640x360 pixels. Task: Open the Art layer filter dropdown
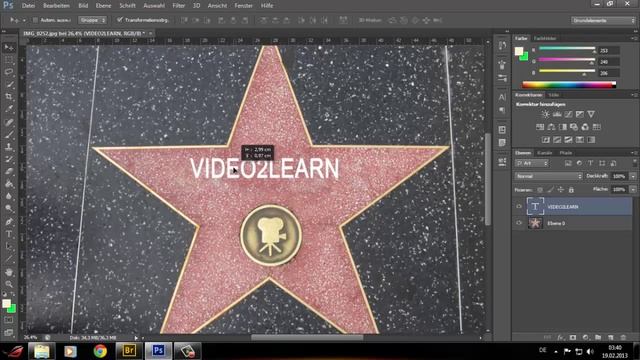coord(532,163)
